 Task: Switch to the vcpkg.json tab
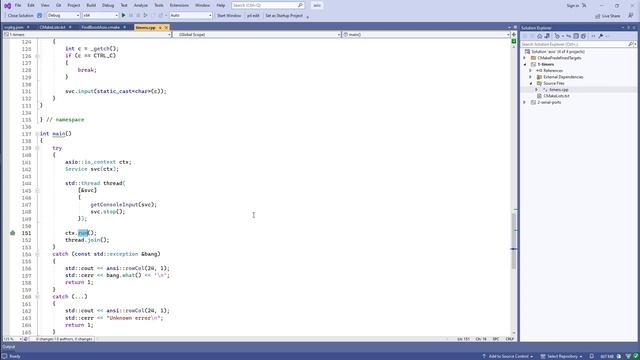click(x=14, y=27)
